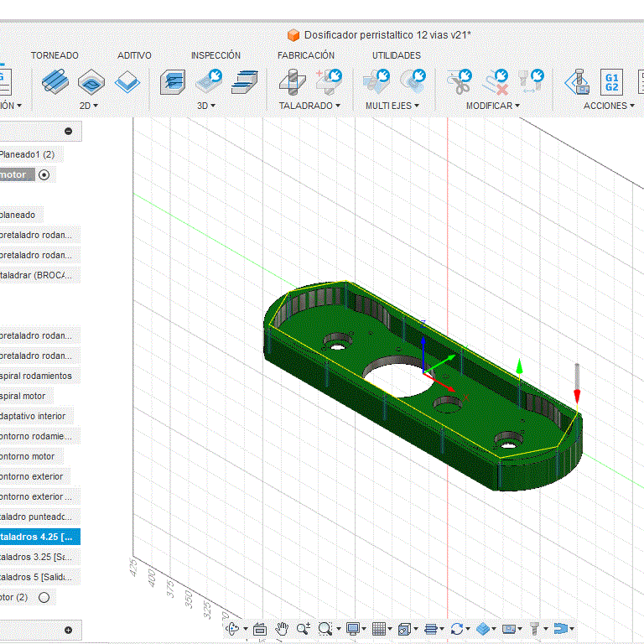Click the Delete Passes icon with red X
Screen dimensions: 644x644
[x=496, y=81]
